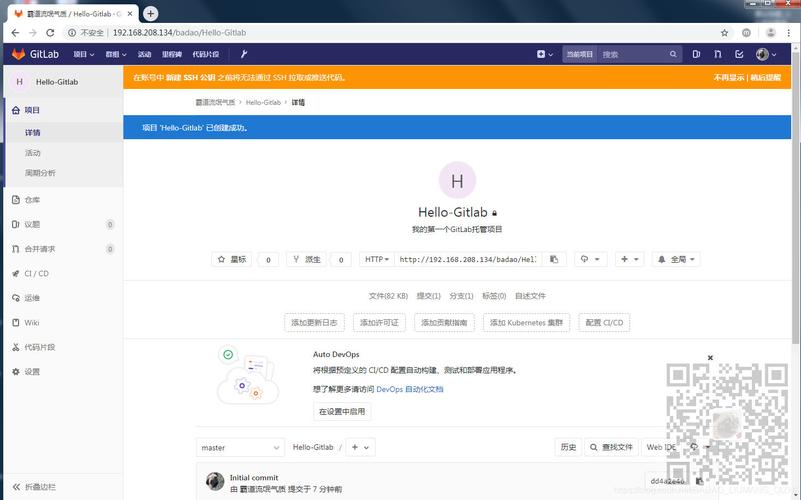
Task: Open the Chrome profile icon
Action: click(770, 33)
